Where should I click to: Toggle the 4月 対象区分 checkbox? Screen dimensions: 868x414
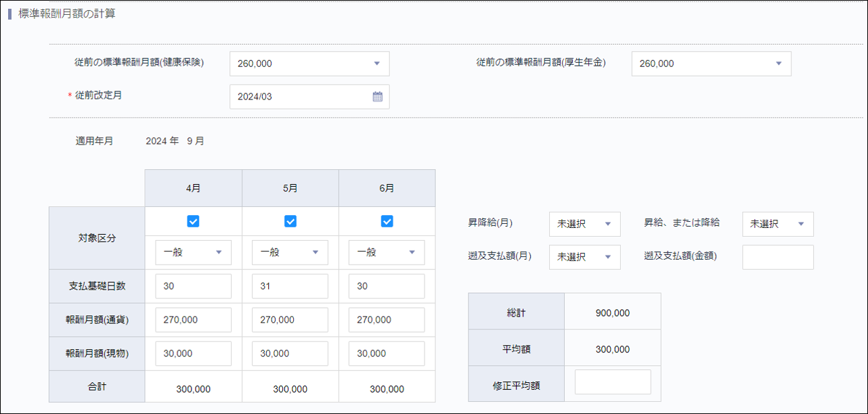(193, 221)
